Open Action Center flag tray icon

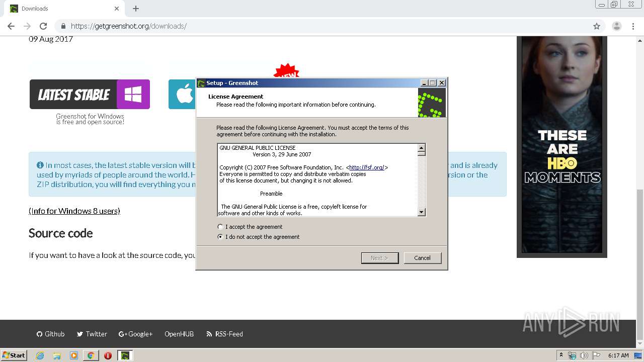[x=596, y=355]
